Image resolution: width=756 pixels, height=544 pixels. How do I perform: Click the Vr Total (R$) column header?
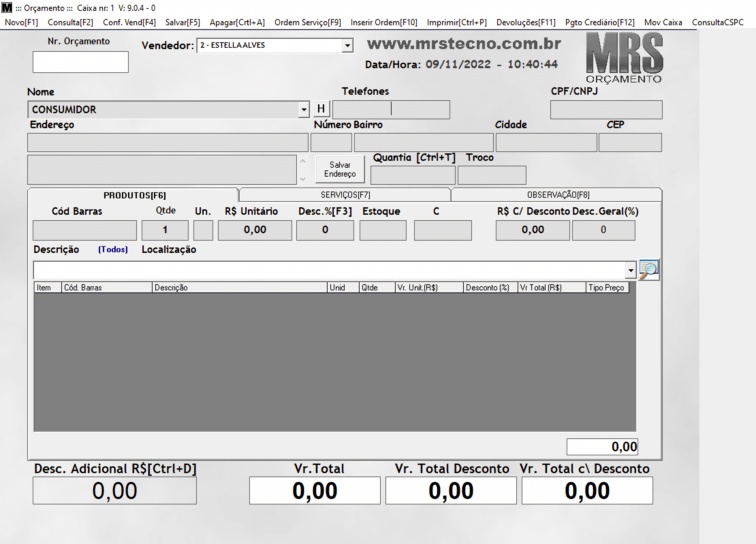552,288
